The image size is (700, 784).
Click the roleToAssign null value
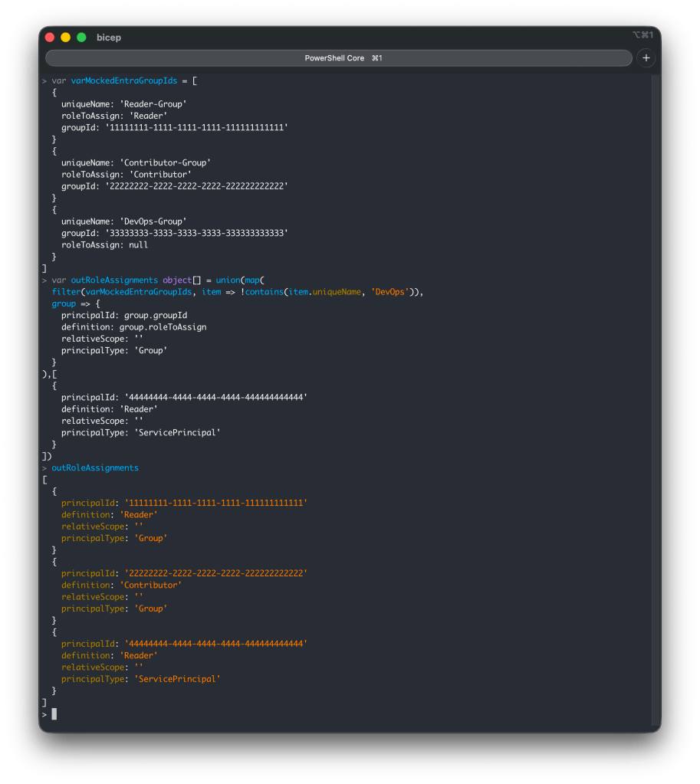[138, 245]
